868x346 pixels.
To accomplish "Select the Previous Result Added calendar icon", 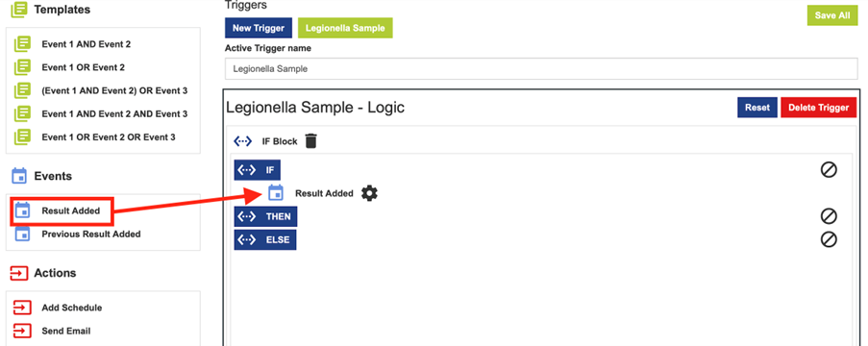I will [x=22, y=234].
